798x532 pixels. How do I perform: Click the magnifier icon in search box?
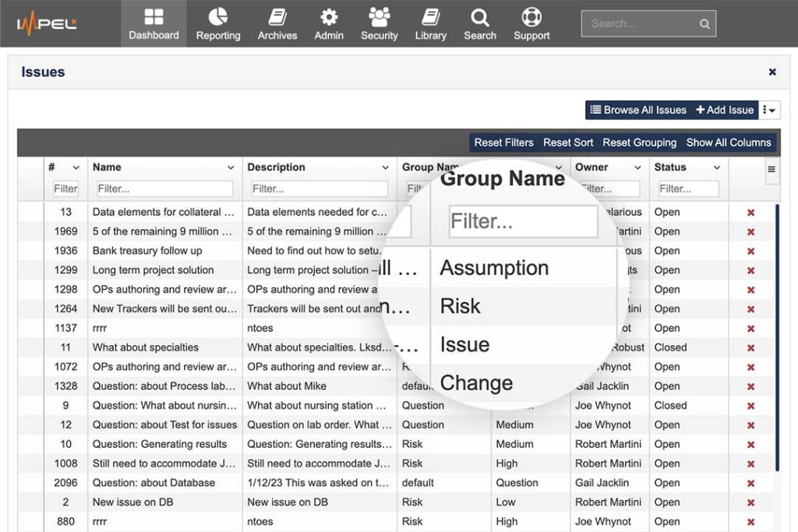(x=704, y=24)
